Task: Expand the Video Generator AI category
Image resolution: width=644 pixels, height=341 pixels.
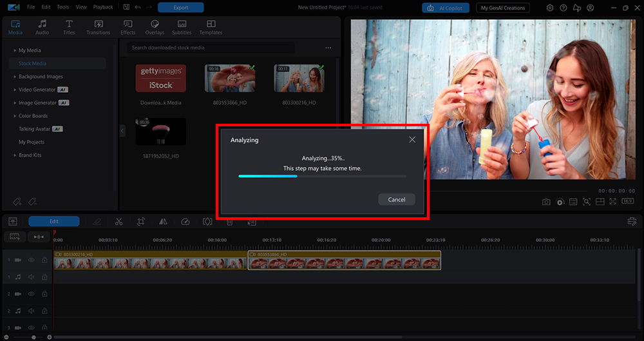Action: click(15, 90)
